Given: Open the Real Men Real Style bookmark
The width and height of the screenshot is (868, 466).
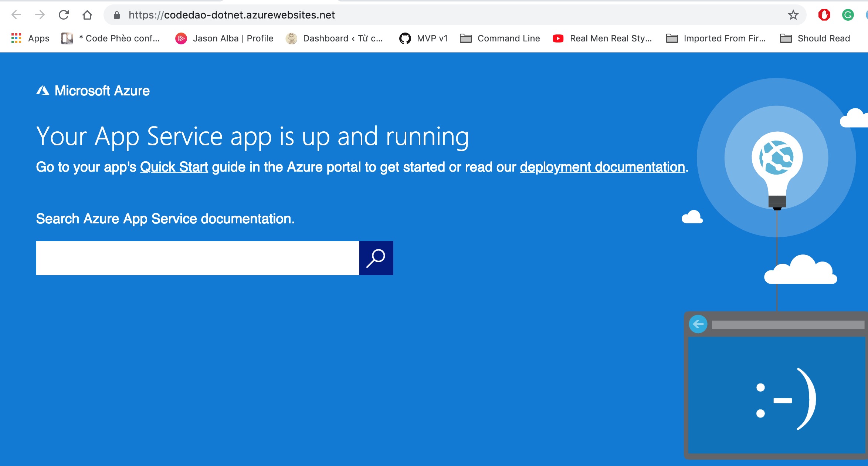Looking at the screenshot, I should point(603,38).
